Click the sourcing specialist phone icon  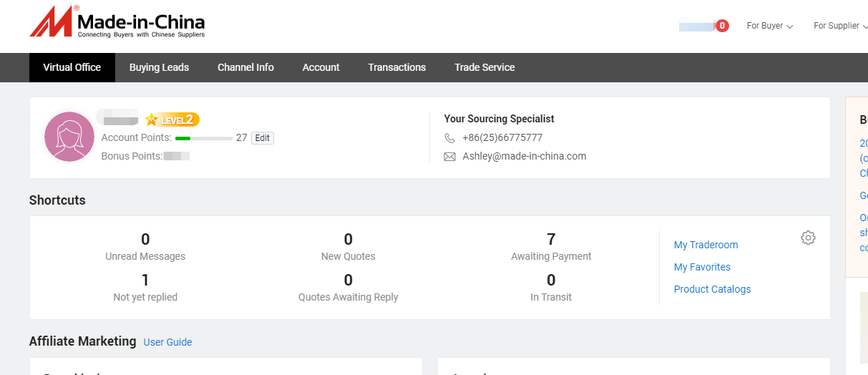[449, 138]
